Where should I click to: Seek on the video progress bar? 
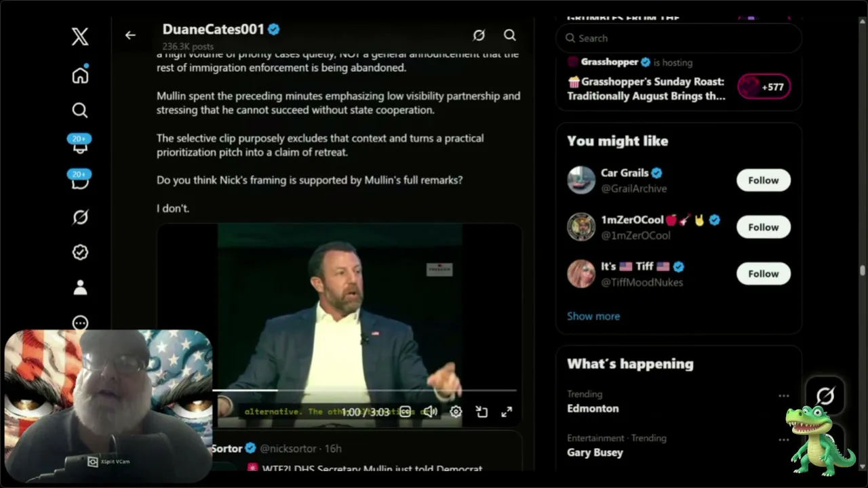pos(365,390)
